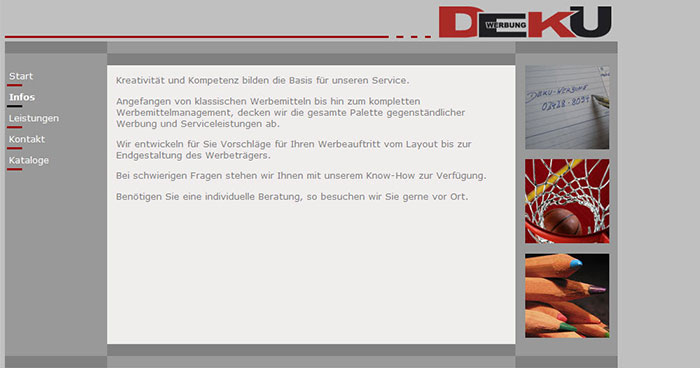Go to the Leistungen page

[34, 118]
